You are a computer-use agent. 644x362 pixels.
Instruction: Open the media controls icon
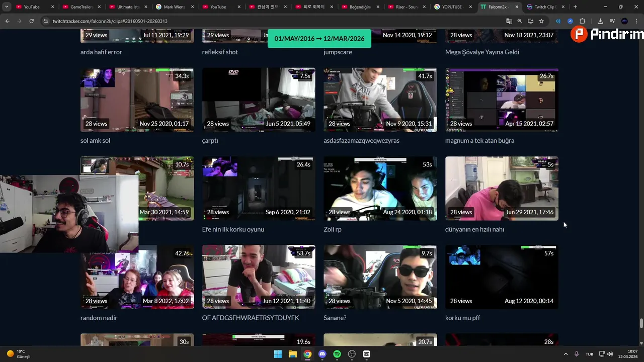coord(612,21)
